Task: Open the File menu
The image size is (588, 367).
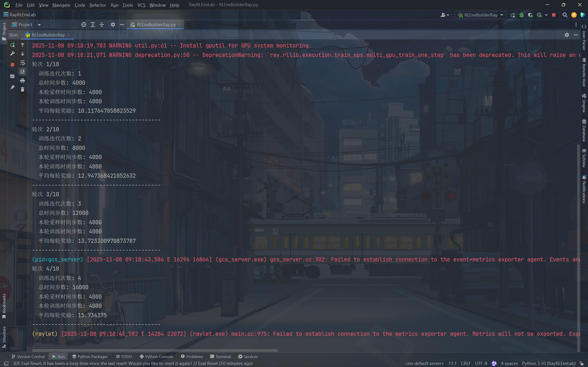Action: (19, 5)
